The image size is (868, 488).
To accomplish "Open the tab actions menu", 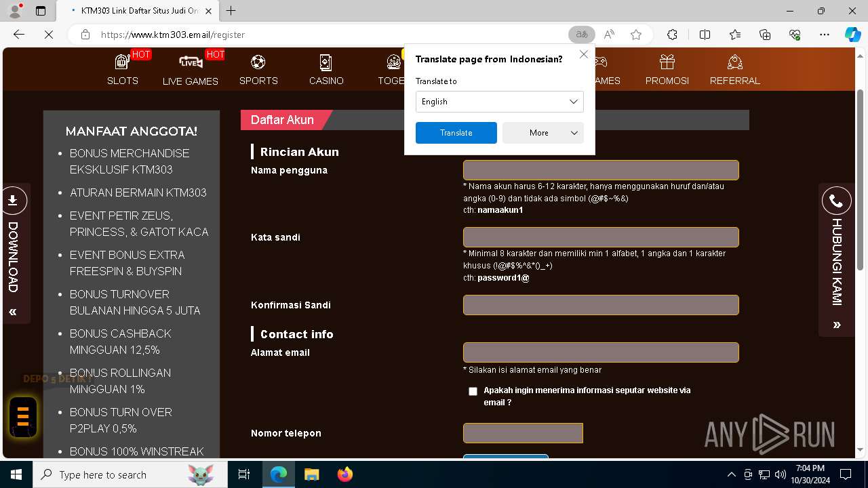I will click(41, 11).
